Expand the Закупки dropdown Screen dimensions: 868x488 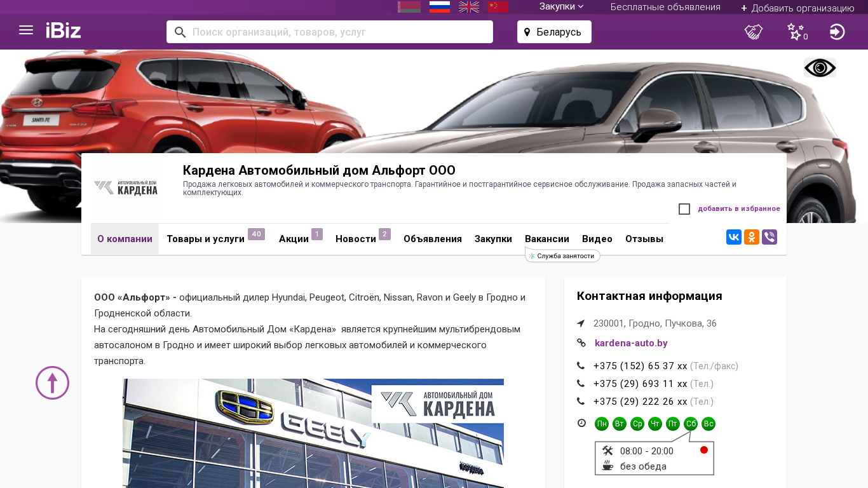(562, 7)
